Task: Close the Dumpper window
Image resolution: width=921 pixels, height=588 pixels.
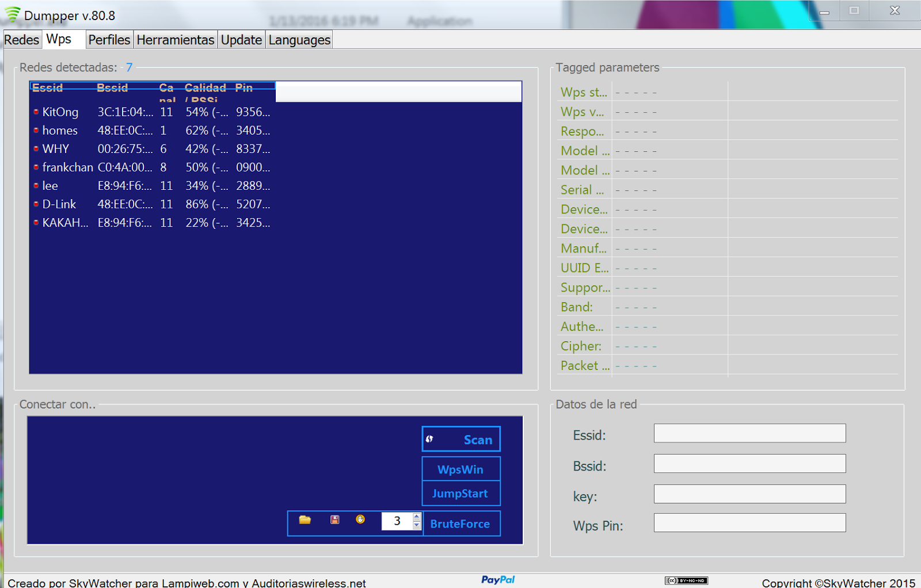Action: [x=895, y=10]
